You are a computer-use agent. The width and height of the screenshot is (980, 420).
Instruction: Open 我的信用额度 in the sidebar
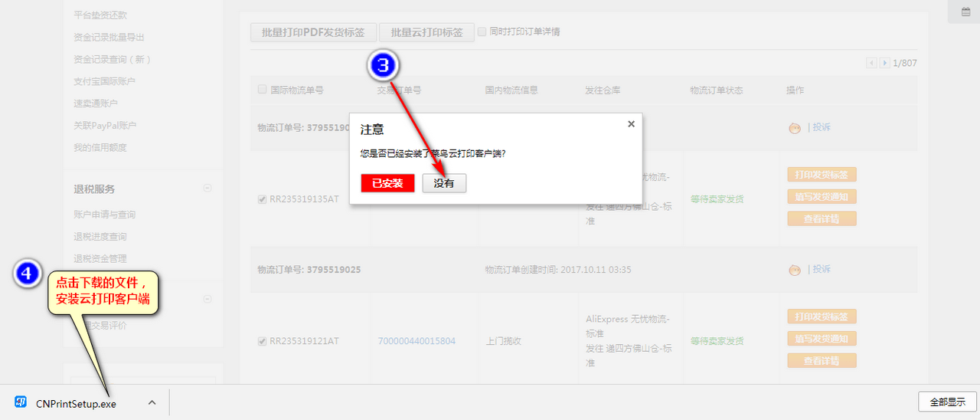pyautogui.click(x=100, y=147)
